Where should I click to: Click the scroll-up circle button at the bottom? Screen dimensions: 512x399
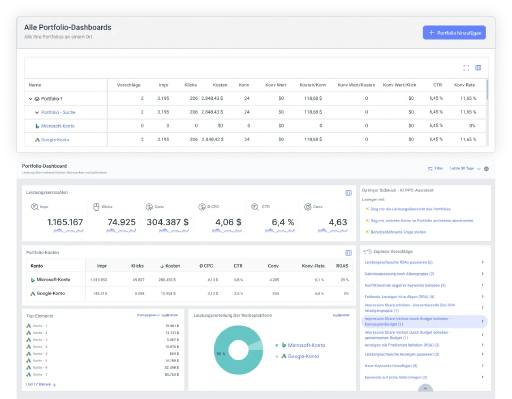tap(425, 388)
